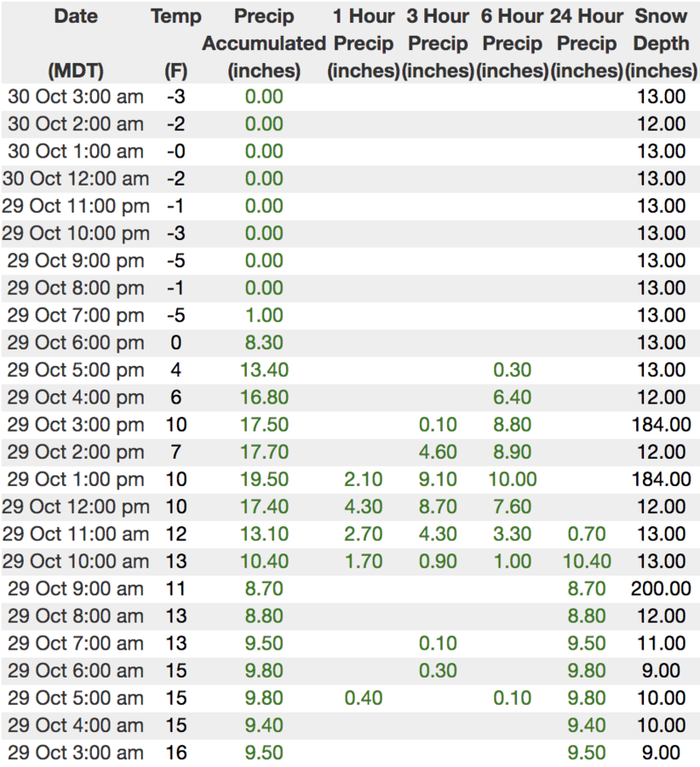The width and height of the screenshot is (700, 767).
Task: Select the 9.10 three-hour precip value
Action: pyautogui.click(x=438, y=479)
